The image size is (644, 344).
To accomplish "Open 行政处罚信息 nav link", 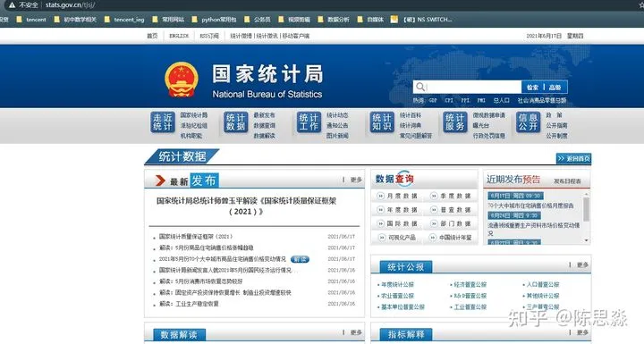I will (488, 136).
